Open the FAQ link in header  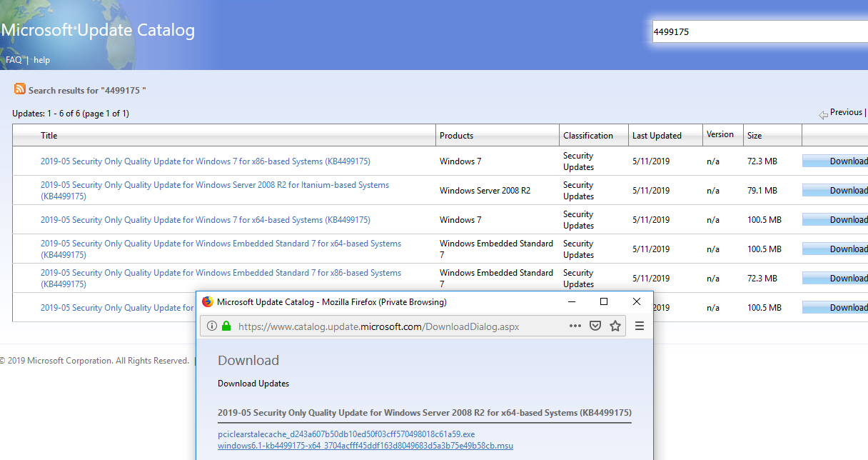(x=14, y=60)
